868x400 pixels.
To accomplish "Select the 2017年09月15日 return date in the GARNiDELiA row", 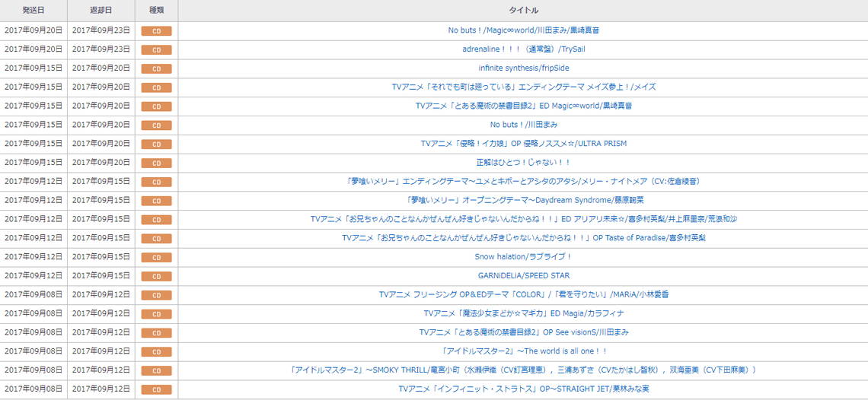I will [101, 275].
